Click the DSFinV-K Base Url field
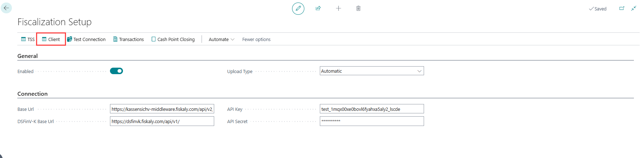644x158 pixels. click(x=162, y=121)
